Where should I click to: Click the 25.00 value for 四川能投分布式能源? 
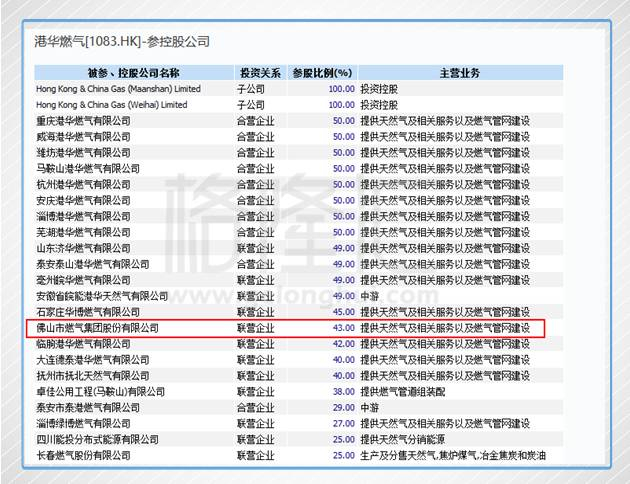[x=344, y=439]
